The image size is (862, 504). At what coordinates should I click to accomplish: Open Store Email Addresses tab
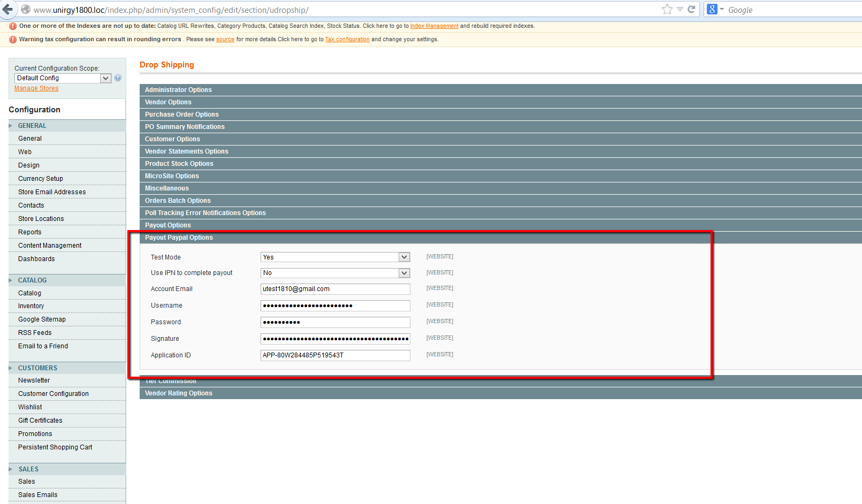(67, 192)
